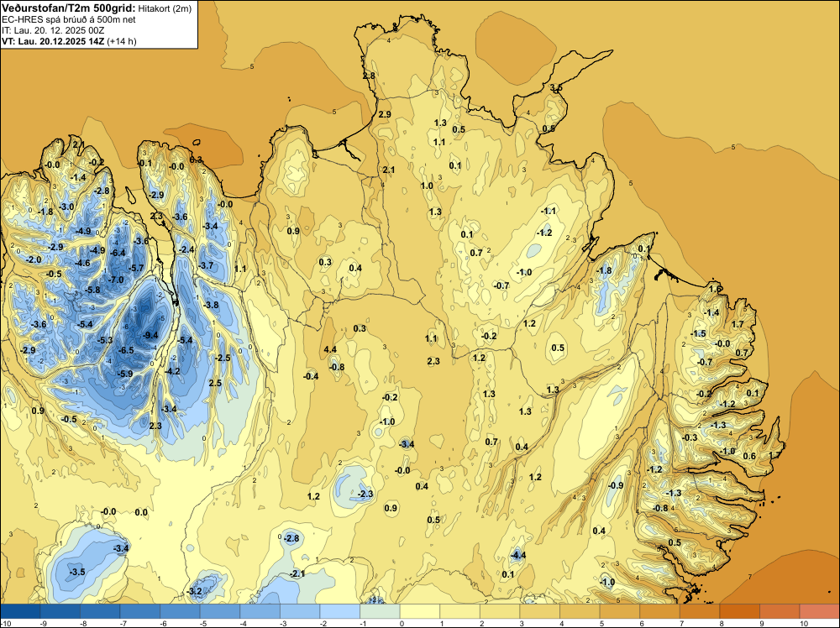The width and height of the screenshot is (840, 628).
Task: Click the -1.5 temperature label in the east
Action: pos(699,333)
